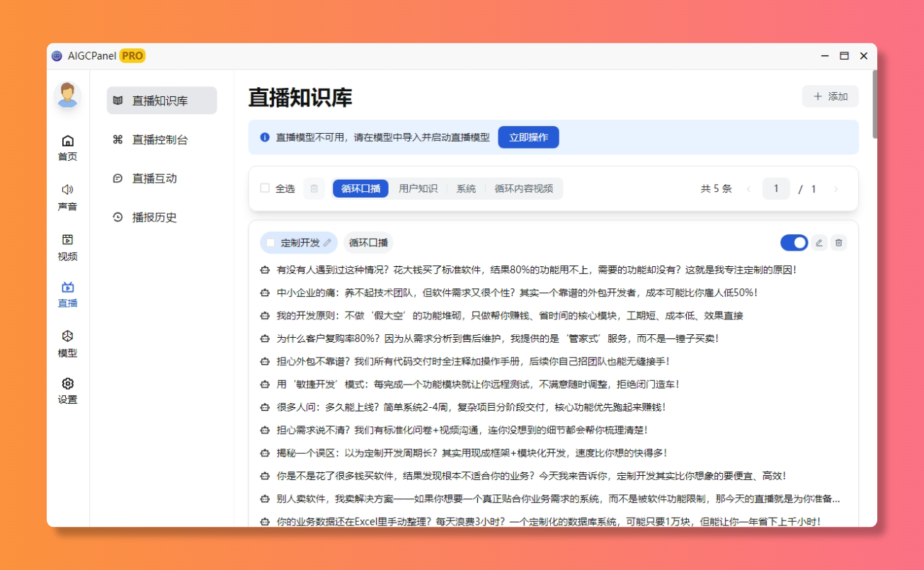The height and width of the screenshot is (570, 924).
Task: Click the user avatar icon
Action: (x=67, y=96)
